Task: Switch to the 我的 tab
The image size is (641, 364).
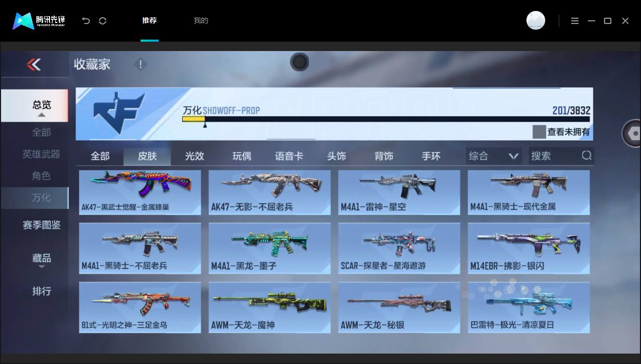Action: point(201,21)
